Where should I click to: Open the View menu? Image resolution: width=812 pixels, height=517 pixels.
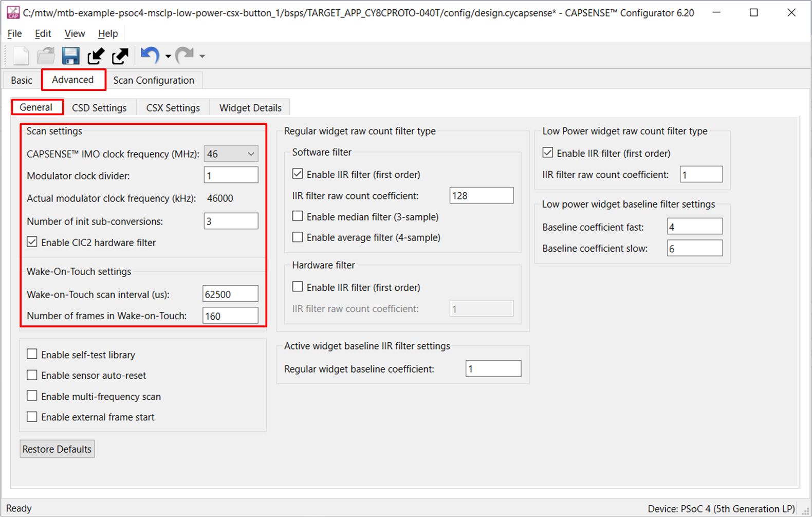(x=75, y=33)
